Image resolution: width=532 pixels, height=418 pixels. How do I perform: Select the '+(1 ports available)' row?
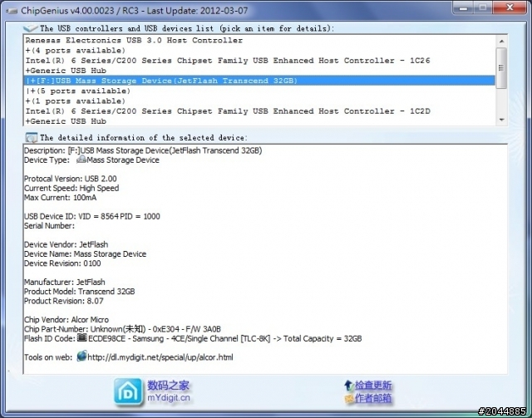tap(259, 101)
